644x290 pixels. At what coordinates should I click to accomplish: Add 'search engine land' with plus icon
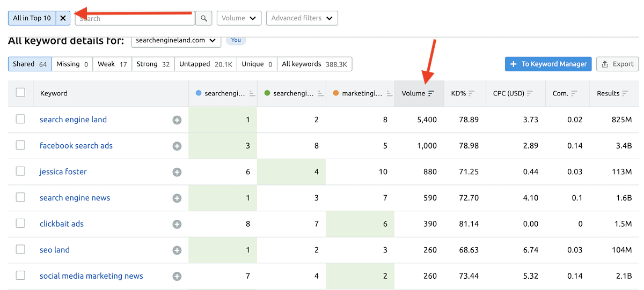177,120
